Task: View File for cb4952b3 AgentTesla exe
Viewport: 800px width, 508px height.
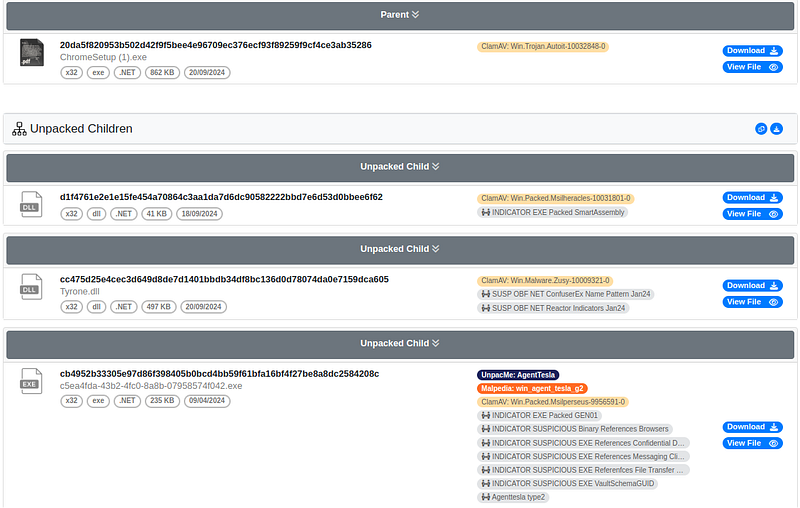Action: 752,444
